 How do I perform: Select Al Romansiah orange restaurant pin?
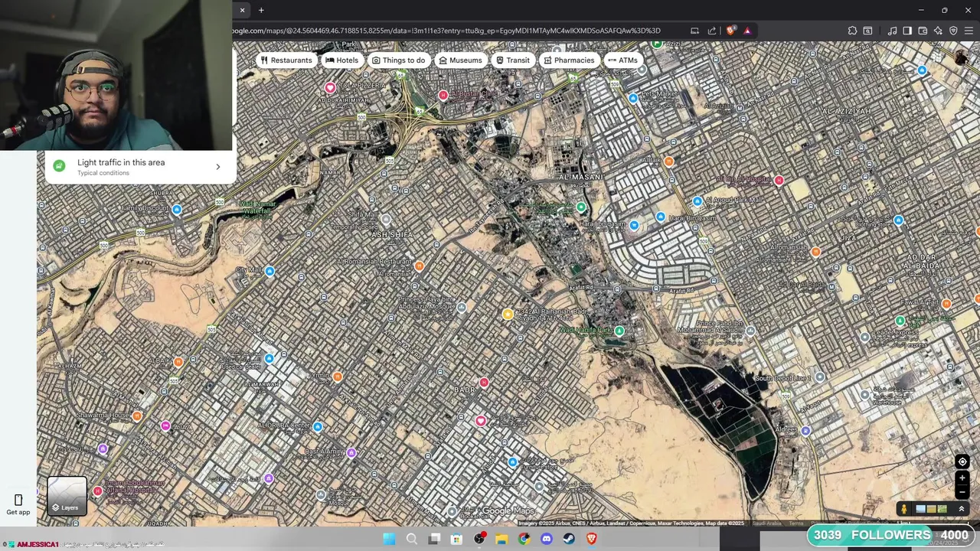419,266
